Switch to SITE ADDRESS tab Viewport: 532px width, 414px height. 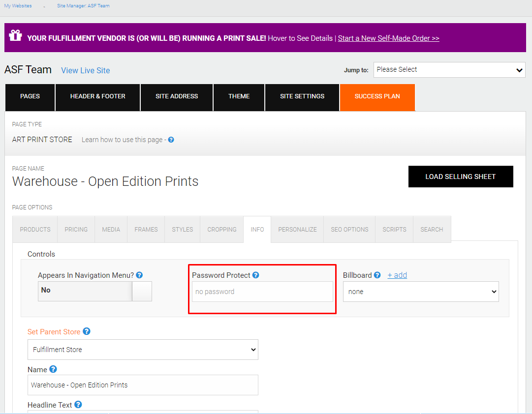click(177, 97)
